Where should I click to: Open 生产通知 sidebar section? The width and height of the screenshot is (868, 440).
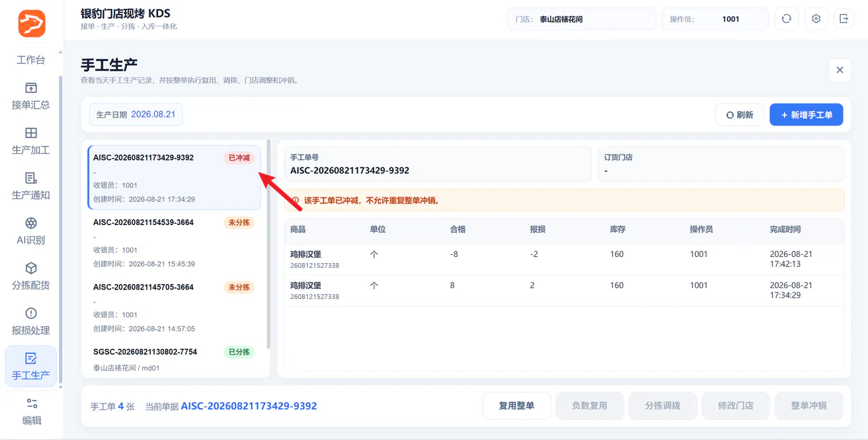(x=31, y=186)
